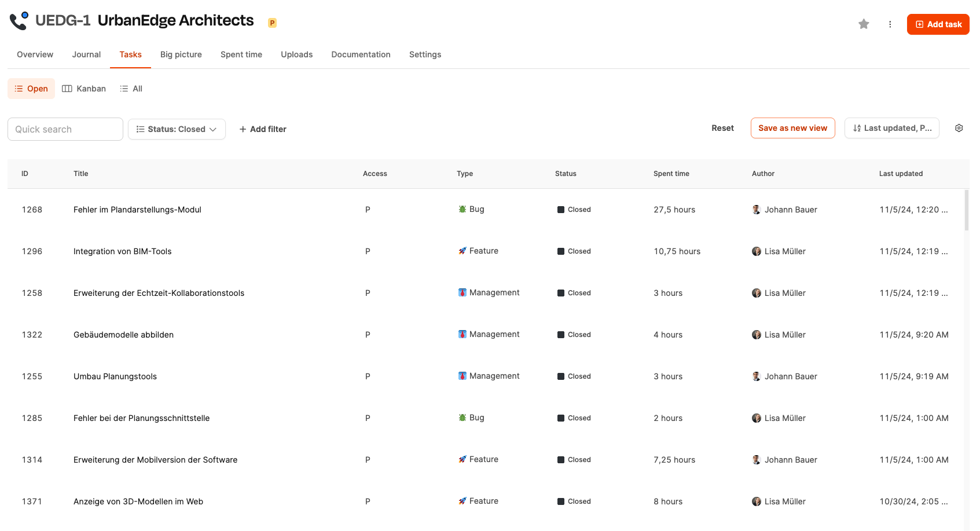The height and width of the screenshot is (531, 980).
Task: Click Johann Bauer's avatar on task 1268
Action: (x=756, y=210)
